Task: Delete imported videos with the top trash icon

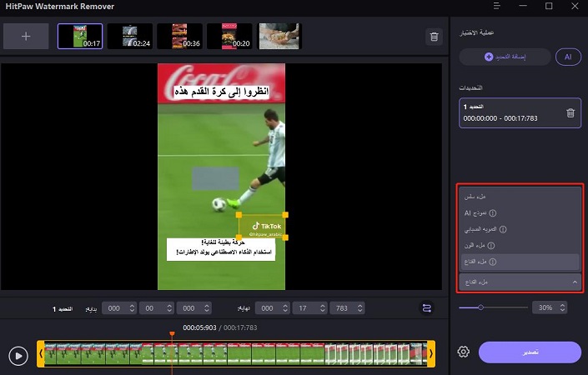Action: pos(435,37)
